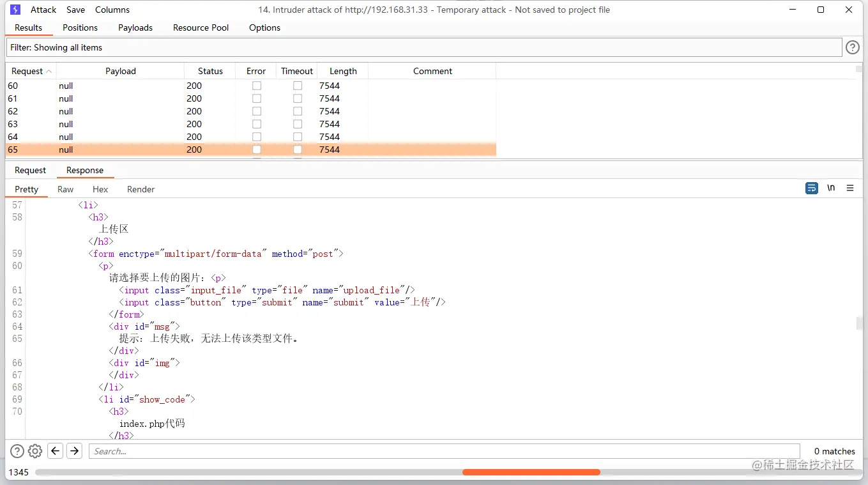868x485 pixels.
Task: Tick the Error checkbox for request 60
Action: (257, 86)
